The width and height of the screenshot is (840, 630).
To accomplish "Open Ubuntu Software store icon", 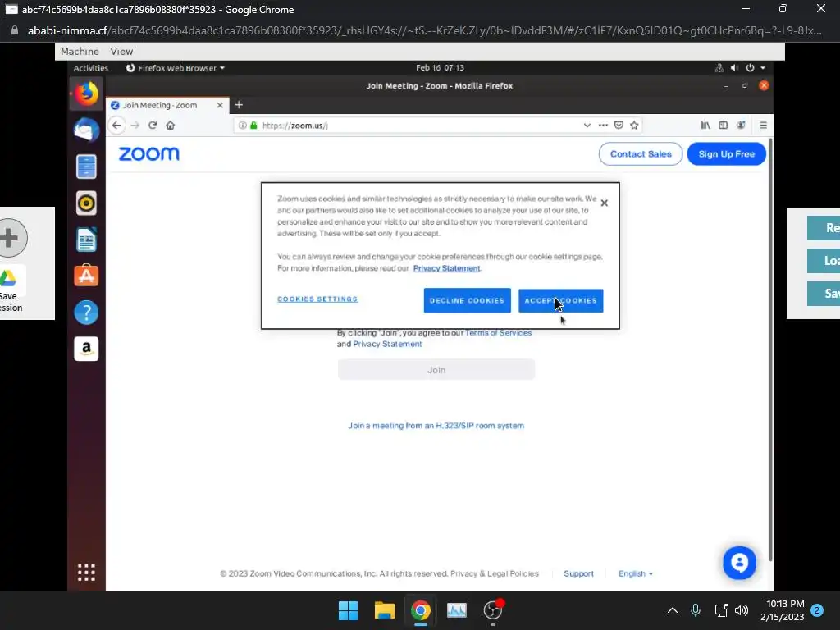I will 86,276.
